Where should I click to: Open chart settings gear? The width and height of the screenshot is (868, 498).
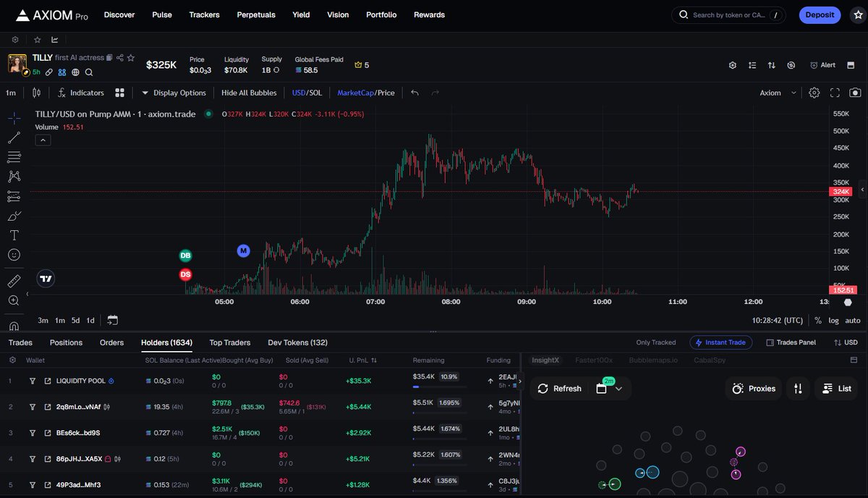(x=814, y=93)
